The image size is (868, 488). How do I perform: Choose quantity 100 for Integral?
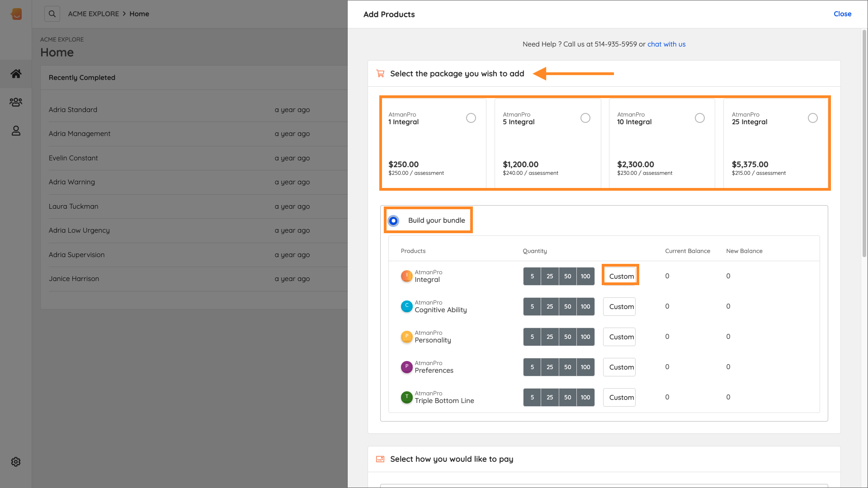(585, 276)
